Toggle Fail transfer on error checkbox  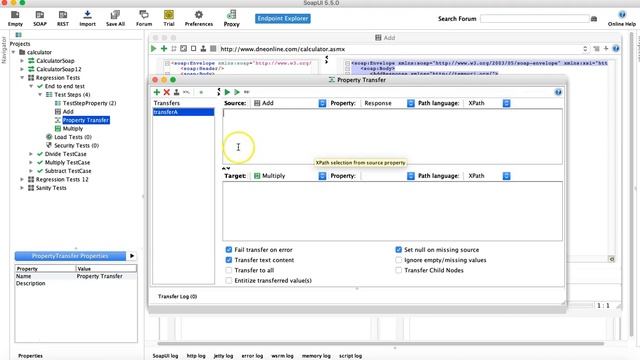[x=229, y=249]
